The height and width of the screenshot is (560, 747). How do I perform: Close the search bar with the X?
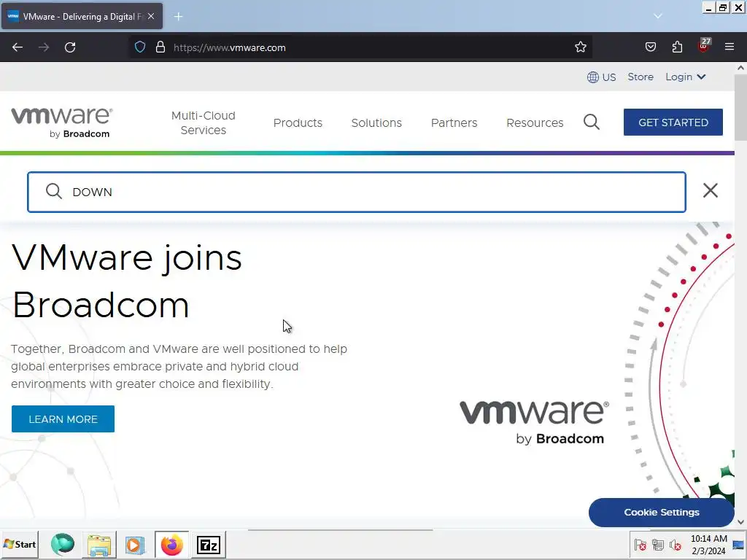[x=711, y=190]
